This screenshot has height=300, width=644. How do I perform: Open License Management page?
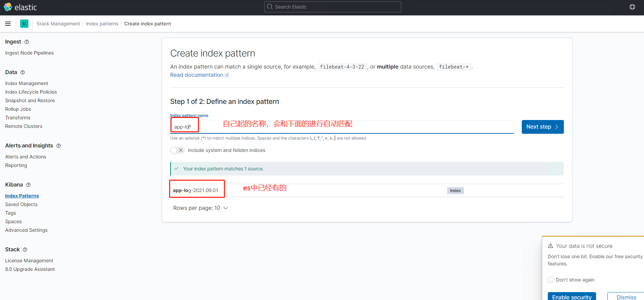(x=29, y=261)
